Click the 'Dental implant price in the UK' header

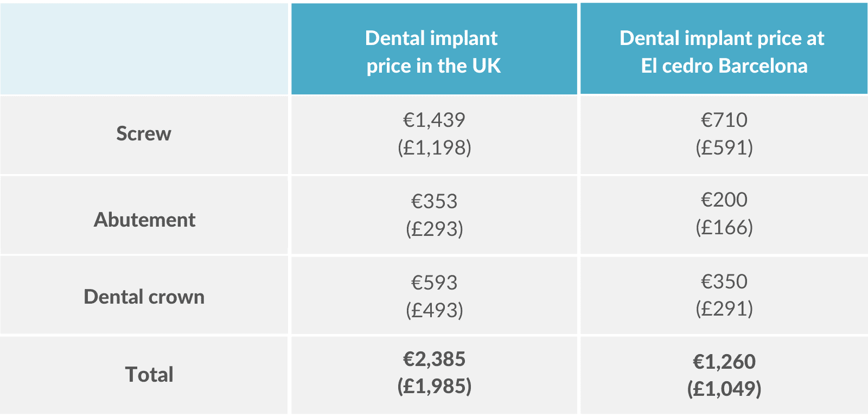pyautogui.click(x=433, y=52)
